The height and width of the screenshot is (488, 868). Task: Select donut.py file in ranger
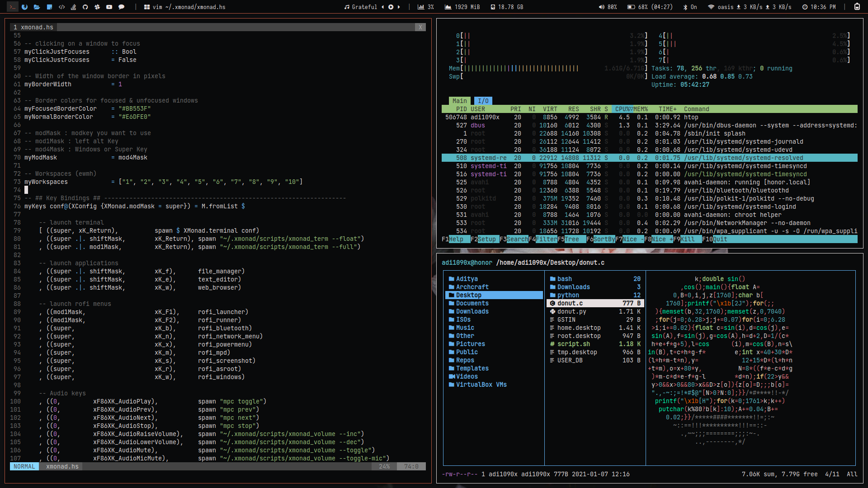pos(571,311)
